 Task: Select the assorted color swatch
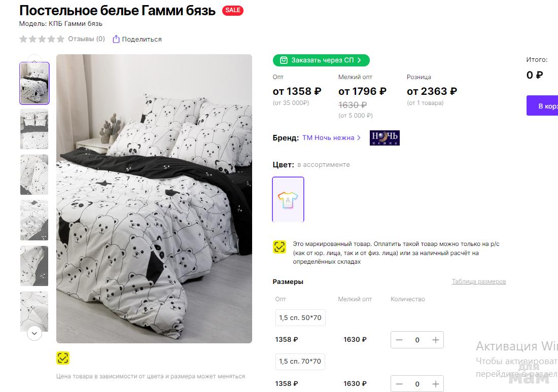click(x=288, y=199)
